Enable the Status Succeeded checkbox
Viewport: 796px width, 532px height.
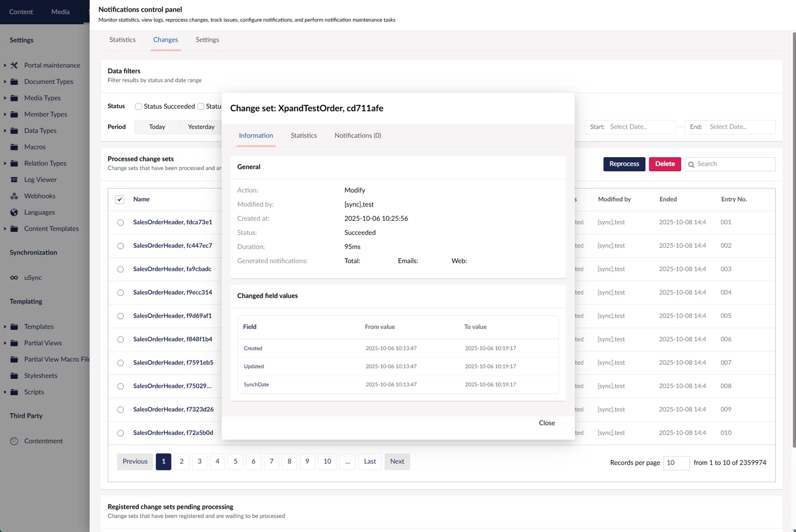pyautogui.click(x=138, y=106)
